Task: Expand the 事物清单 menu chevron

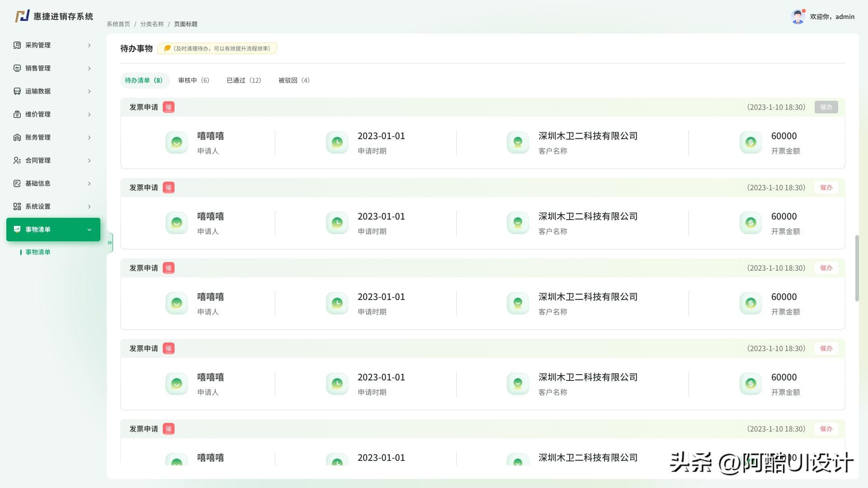Action: coord(89,229)
